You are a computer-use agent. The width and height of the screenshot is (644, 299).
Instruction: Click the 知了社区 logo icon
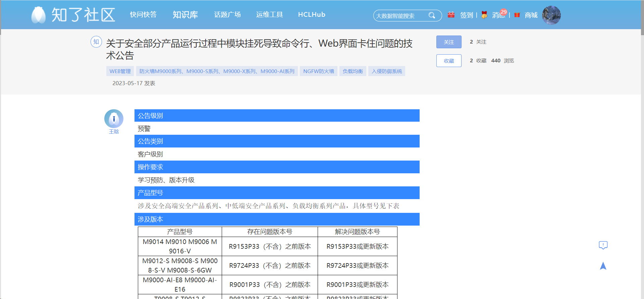tap(39, 15)
